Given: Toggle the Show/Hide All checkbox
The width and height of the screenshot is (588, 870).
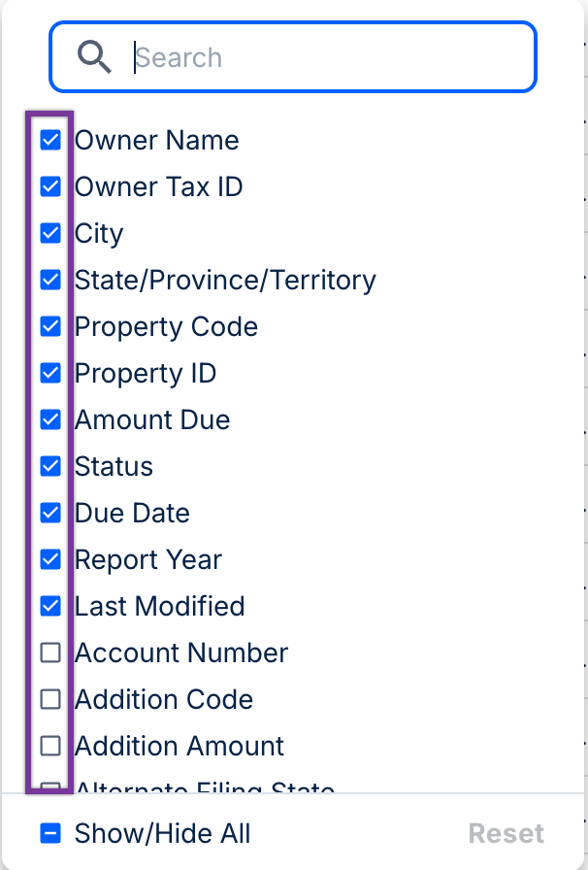Looking at the screenshot, I should pyautogui.click(x=50, y=833).
